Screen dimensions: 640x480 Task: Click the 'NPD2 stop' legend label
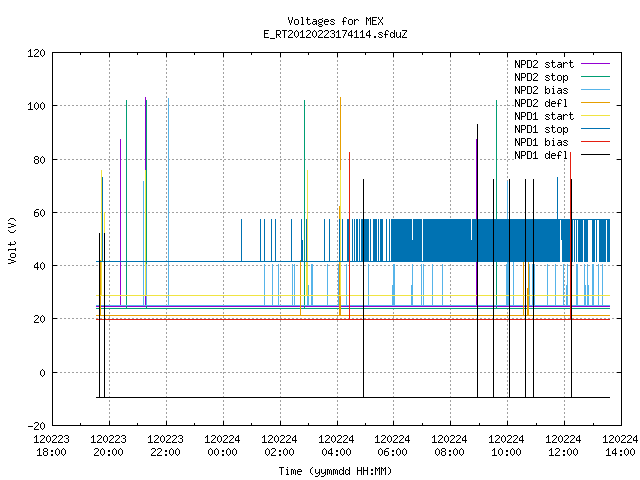click(541, 77)
